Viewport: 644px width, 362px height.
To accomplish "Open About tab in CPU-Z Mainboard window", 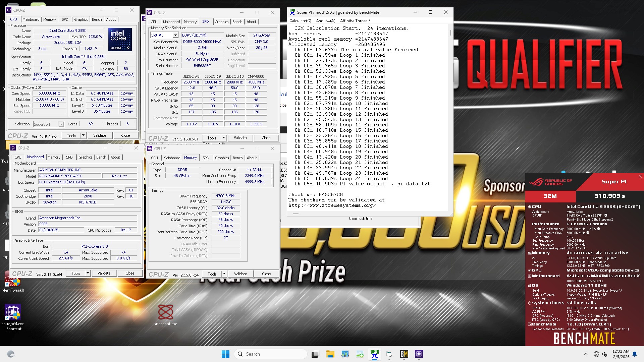I will [115, 157].
